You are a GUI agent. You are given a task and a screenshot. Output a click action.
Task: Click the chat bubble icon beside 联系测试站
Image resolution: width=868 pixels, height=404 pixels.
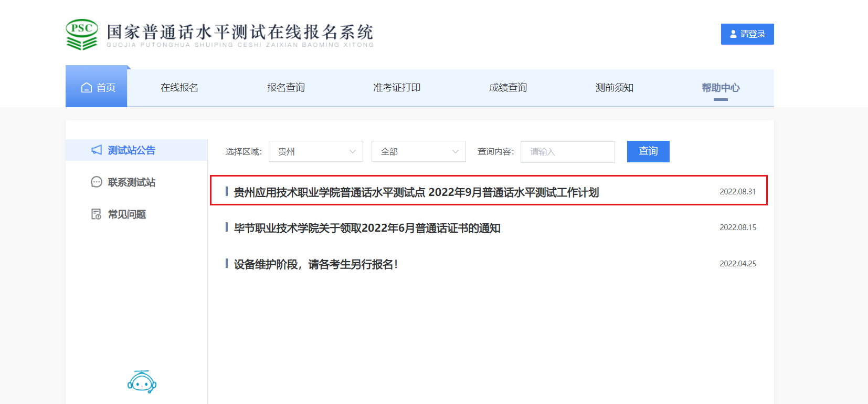tap(97, 182)
